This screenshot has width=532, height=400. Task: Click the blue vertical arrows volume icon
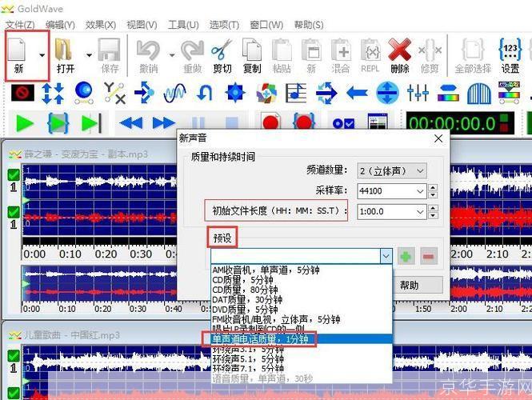pyautogui.click(x=53, y=93)
